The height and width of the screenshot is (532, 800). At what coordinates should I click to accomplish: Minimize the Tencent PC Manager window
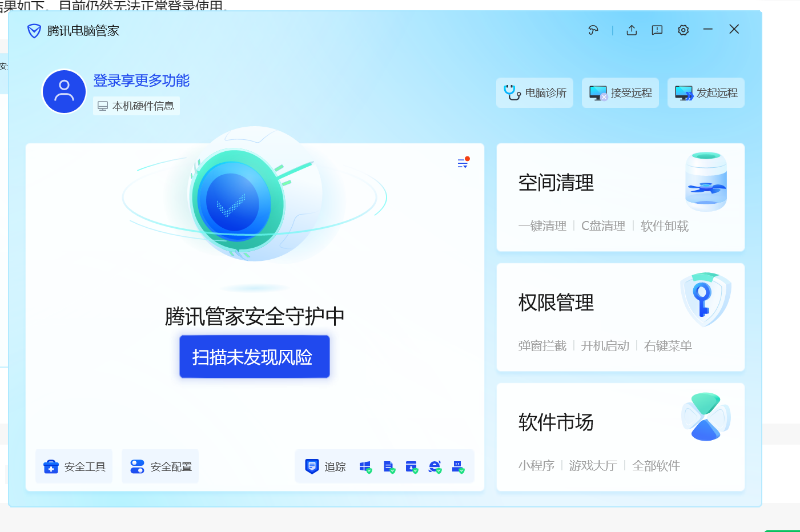click(708, 29)
